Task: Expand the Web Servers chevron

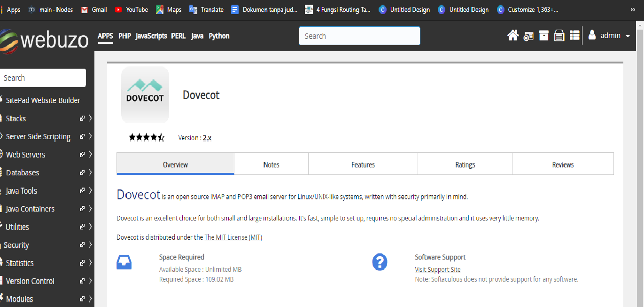Action: click(90, 154)
